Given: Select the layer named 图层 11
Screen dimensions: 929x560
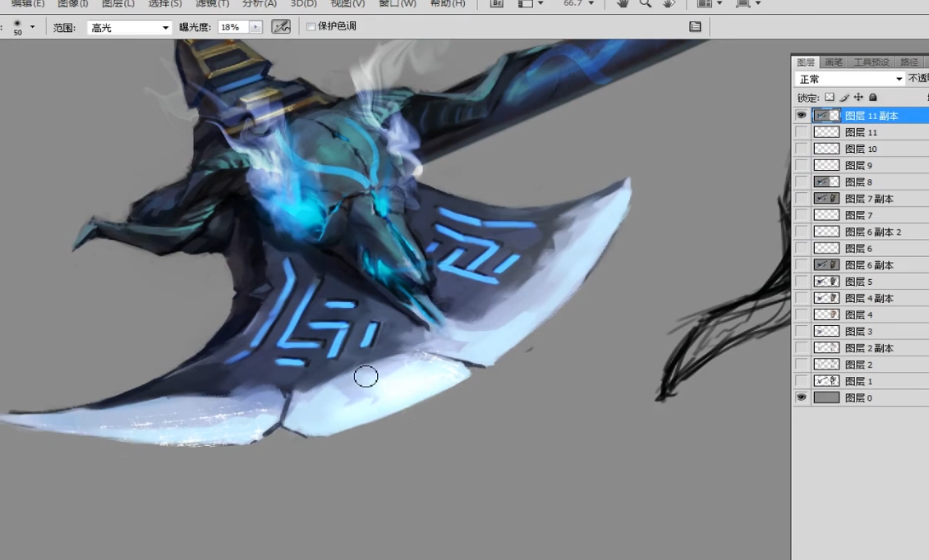Looking at the screenshot, I should 861,132.
